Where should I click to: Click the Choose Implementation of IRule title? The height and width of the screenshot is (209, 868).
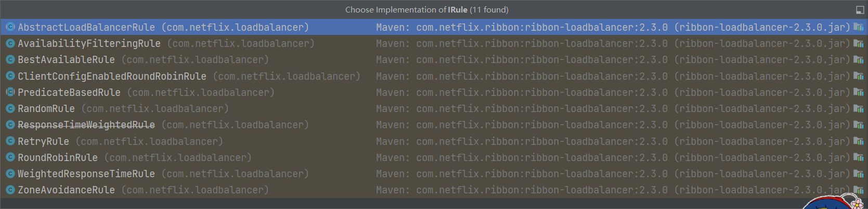(x=426, y=10)
